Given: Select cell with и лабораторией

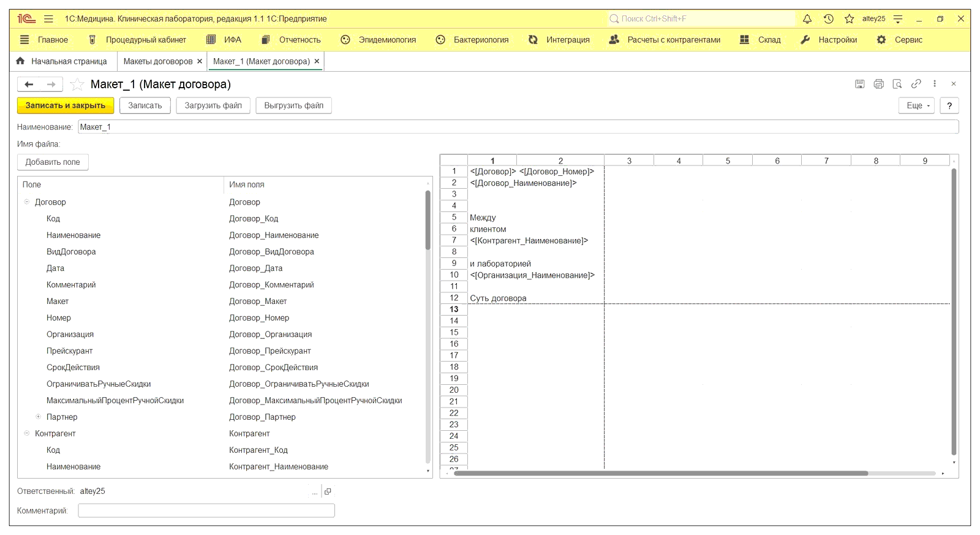Looking at the screenshot, I should click(500, 264).
